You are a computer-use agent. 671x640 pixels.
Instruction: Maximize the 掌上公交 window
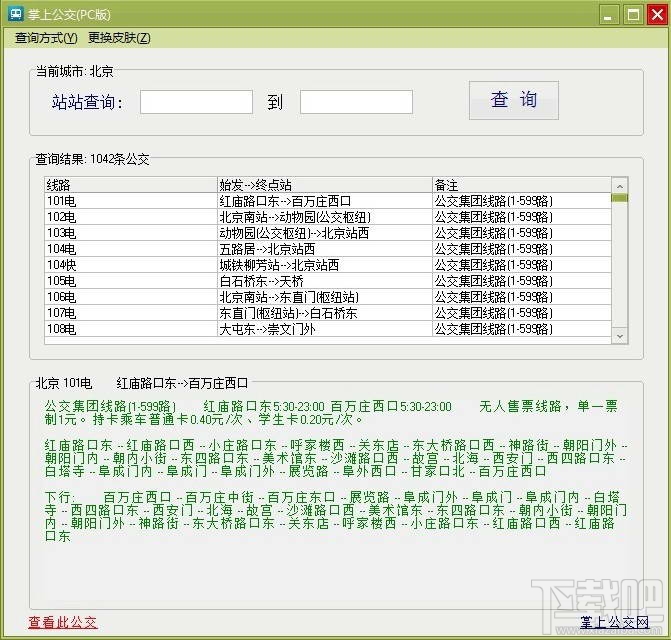point(633,15)
